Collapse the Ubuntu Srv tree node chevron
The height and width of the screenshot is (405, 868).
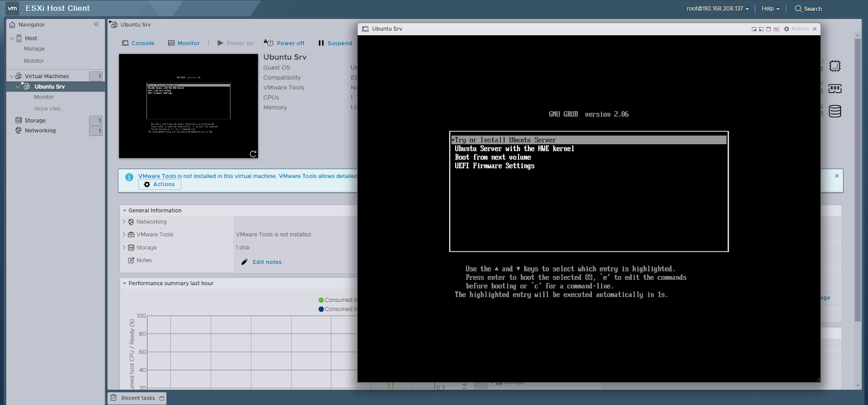click(x=18, y=87)
